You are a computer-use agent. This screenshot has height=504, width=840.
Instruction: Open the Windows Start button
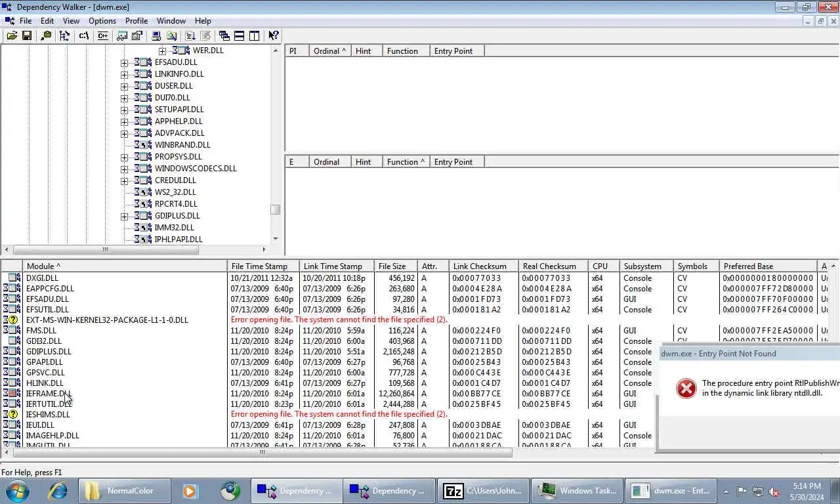[x=18, y=490]
